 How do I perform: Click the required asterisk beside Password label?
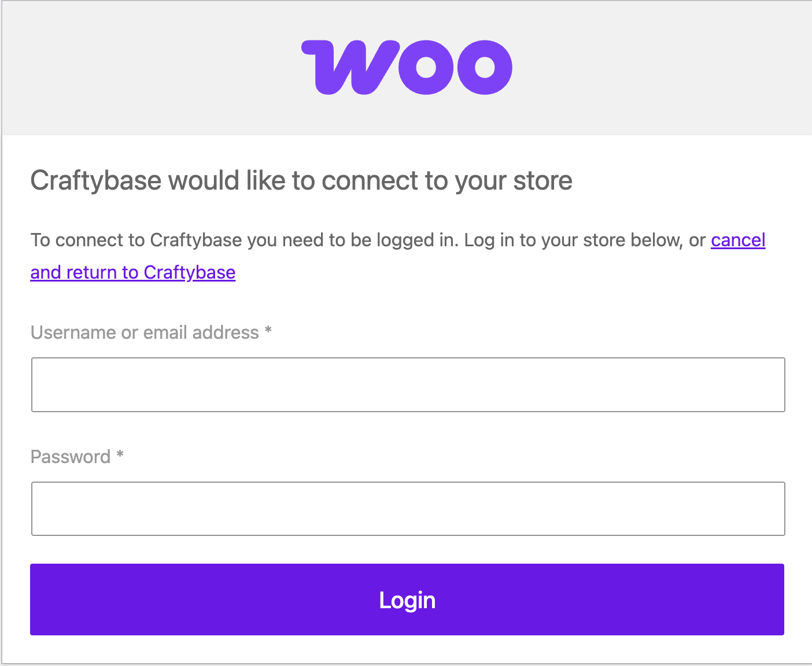point(120,455)
